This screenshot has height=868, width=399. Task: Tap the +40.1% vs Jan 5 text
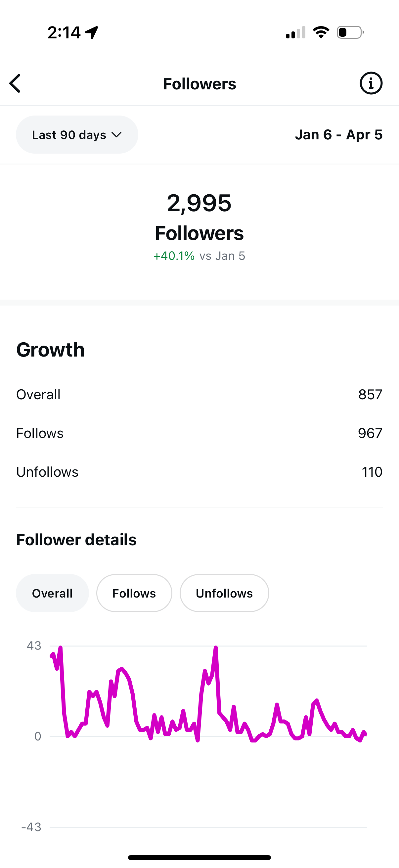(x=199, y=256)
